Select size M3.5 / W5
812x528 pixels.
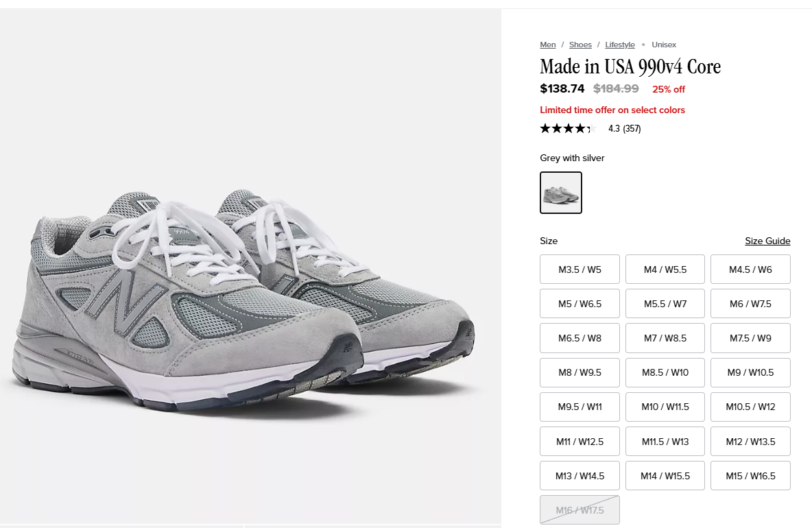pyautogui.click(x=580, y=269)
